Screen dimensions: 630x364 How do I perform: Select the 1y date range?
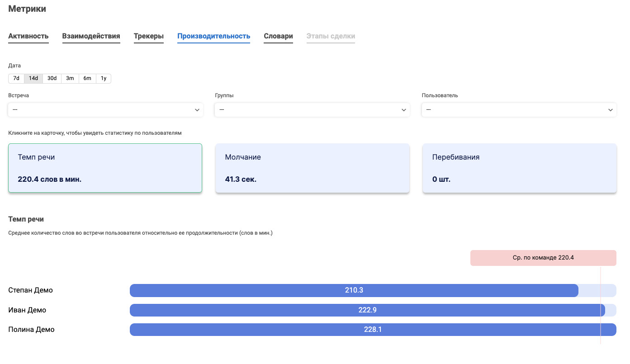(104, 78)
